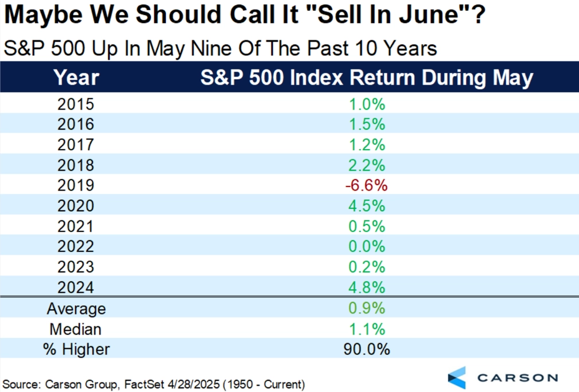Viewport: 579px width, 392px height.
Task: Select the Year column header
Action: tap(76, 77)
